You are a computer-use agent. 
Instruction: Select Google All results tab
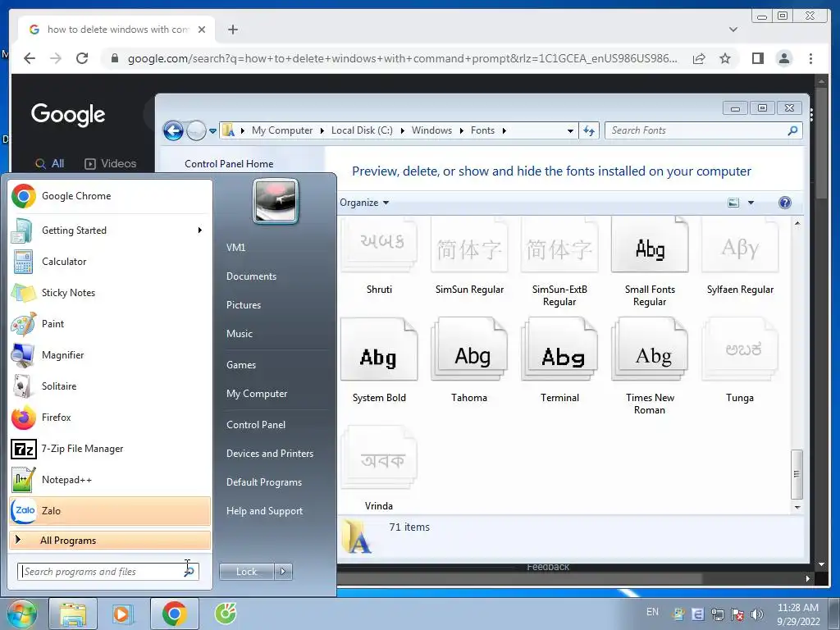point(50,163)
